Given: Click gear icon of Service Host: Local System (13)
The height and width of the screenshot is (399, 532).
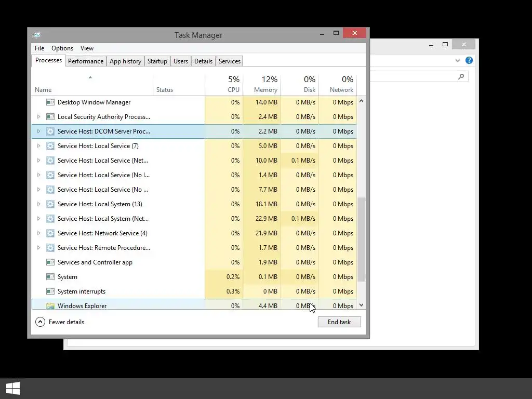Looking at the screenshot, I should click(x=50, y=204).
